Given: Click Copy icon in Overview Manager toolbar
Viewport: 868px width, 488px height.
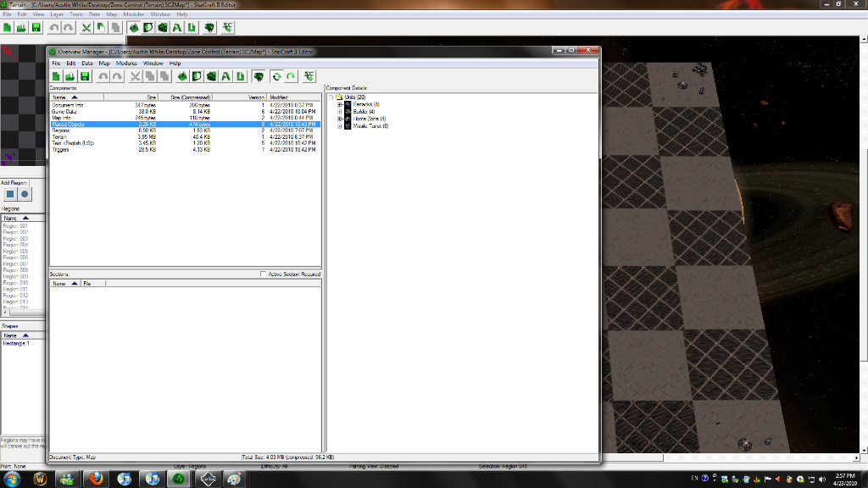Looking at the screenshot, I should (x=150, y=76).
